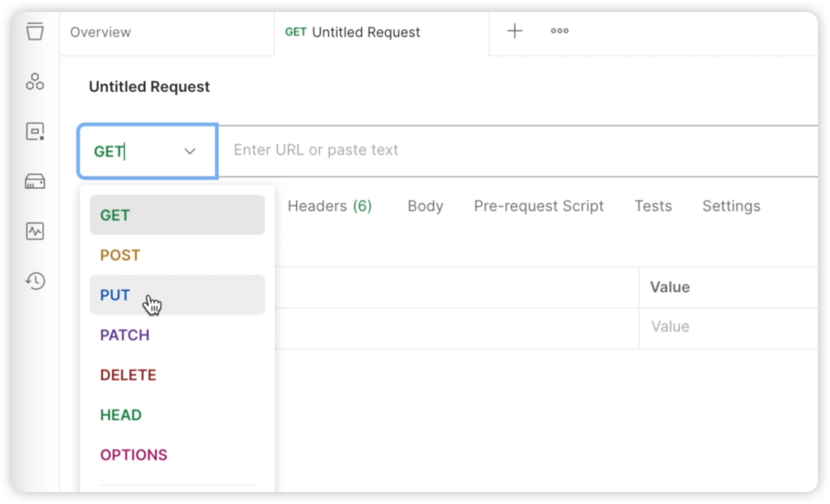830x504 pixels.
Task: Open the Monitors sidebar icon
Action: point(35,231)
